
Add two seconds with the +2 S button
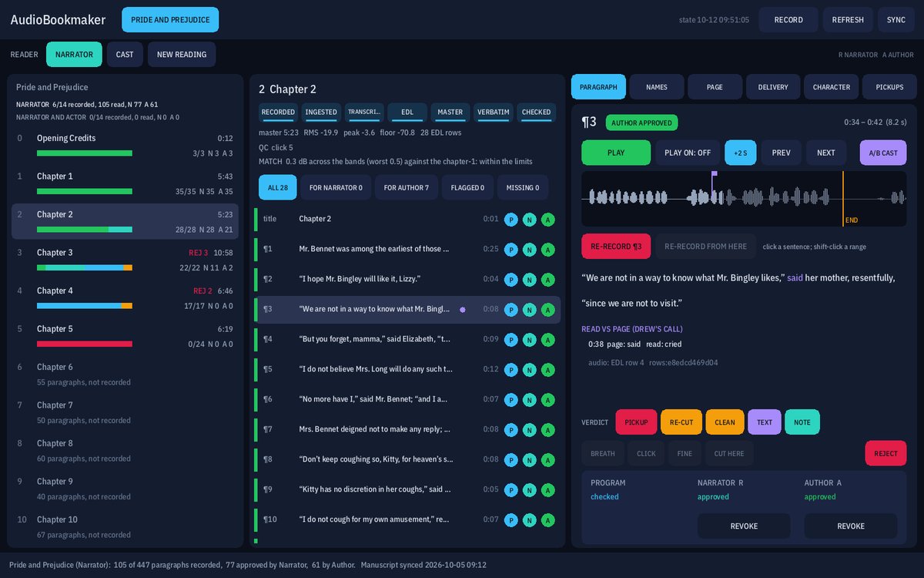(x=741, y=153)
